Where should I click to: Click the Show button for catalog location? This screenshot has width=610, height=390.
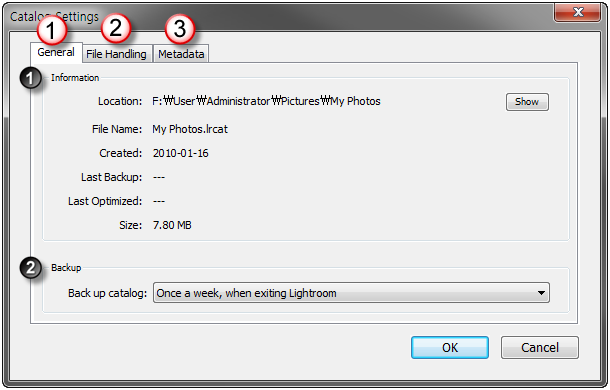(x=527, y=102)
